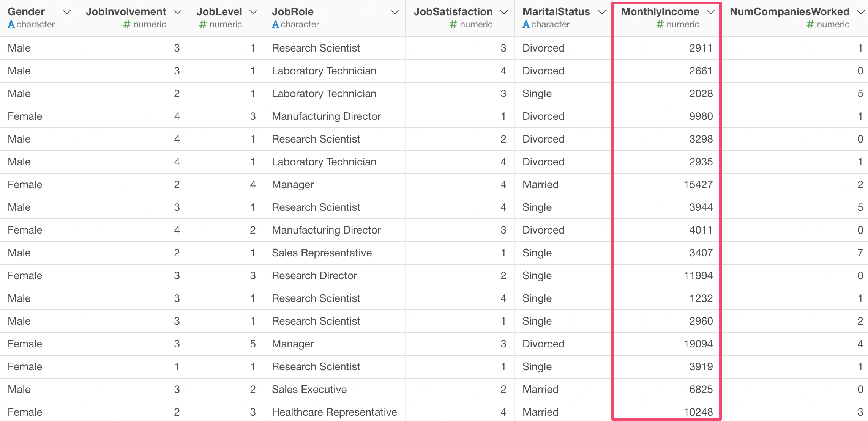This screenshot has height=421, width=868.
Task: Select the MaritalStatus column header name
Action: click(556, 12)
